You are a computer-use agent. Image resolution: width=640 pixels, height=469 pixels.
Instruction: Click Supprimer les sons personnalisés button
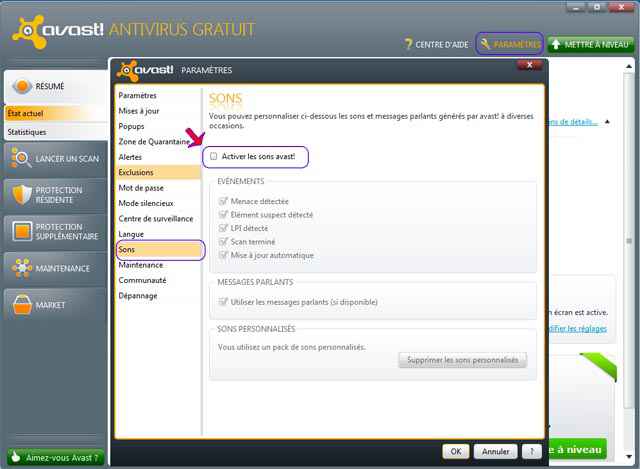tap(462, 360)
